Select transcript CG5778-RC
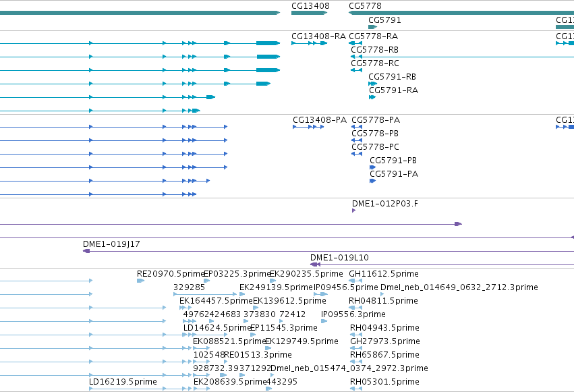This screenshot has height=392, width=574. coord(356,70)
